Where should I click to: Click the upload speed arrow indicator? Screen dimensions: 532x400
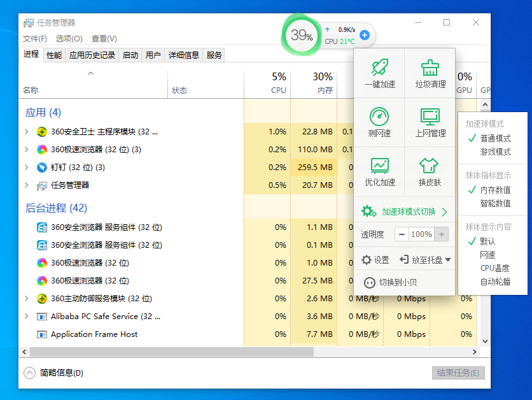328,29
